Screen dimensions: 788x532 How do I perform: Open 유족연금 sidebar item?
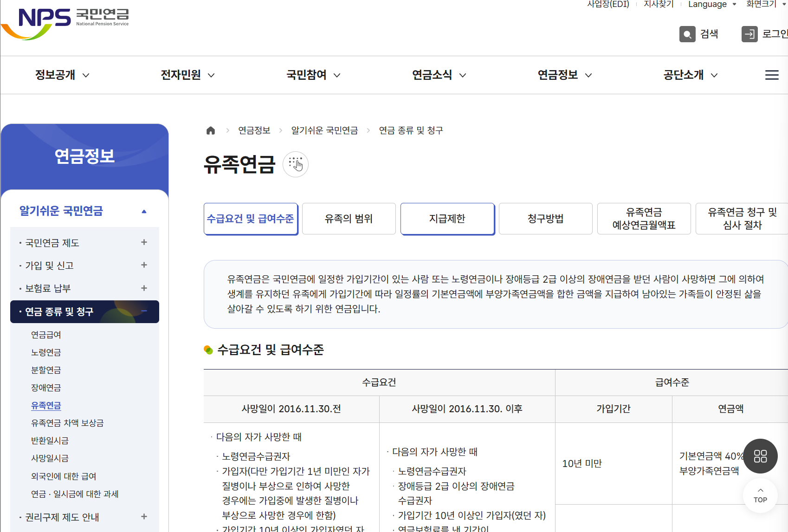point(46,405)
